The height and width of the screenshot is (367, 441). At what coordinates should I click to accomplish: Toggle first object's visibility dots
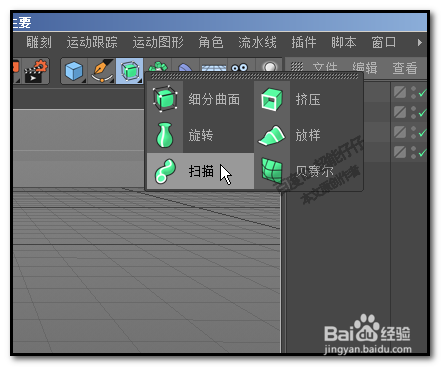coord(413,92)
